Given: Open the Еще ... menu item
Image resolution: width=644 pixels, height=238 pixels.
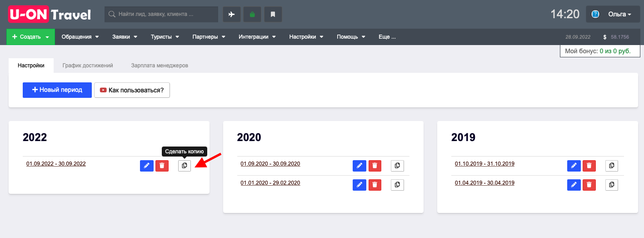Looking at the screenshot, I should [x=387, y=37].
